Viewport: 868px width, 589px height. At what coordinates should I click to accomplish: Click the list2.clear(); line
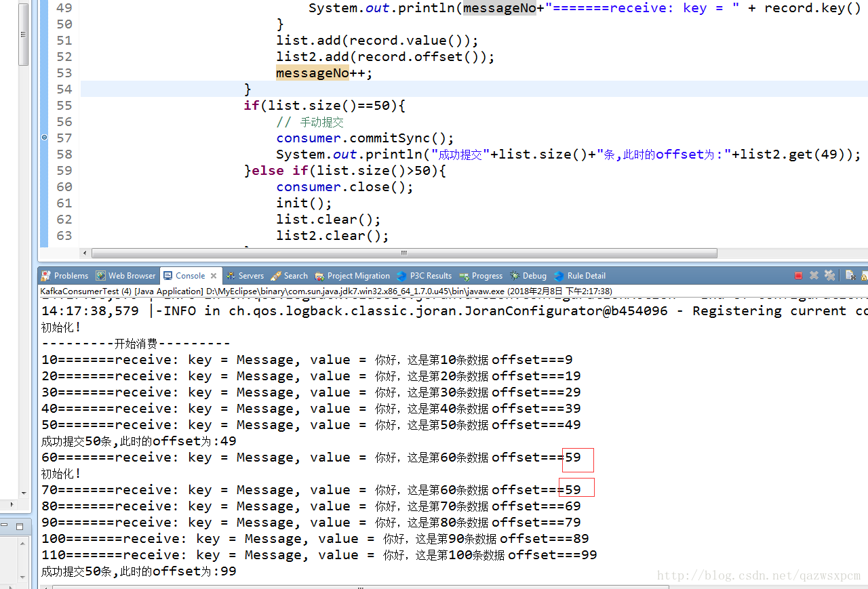pos(333,236)
